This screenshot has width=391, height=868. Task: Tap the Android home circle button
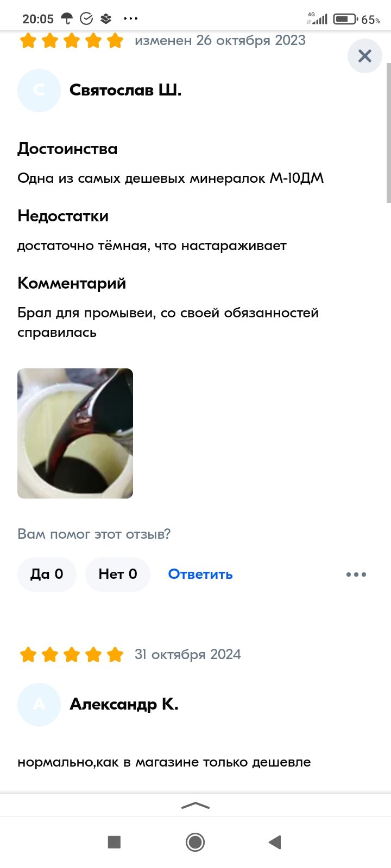[x=195, y=842]
